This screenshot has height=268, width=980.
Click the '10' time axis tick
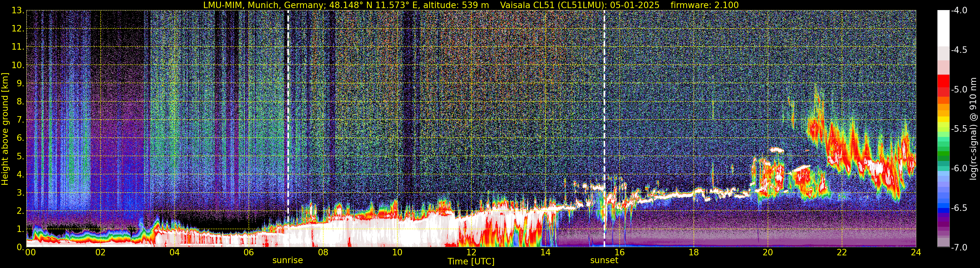coord(397,252)
